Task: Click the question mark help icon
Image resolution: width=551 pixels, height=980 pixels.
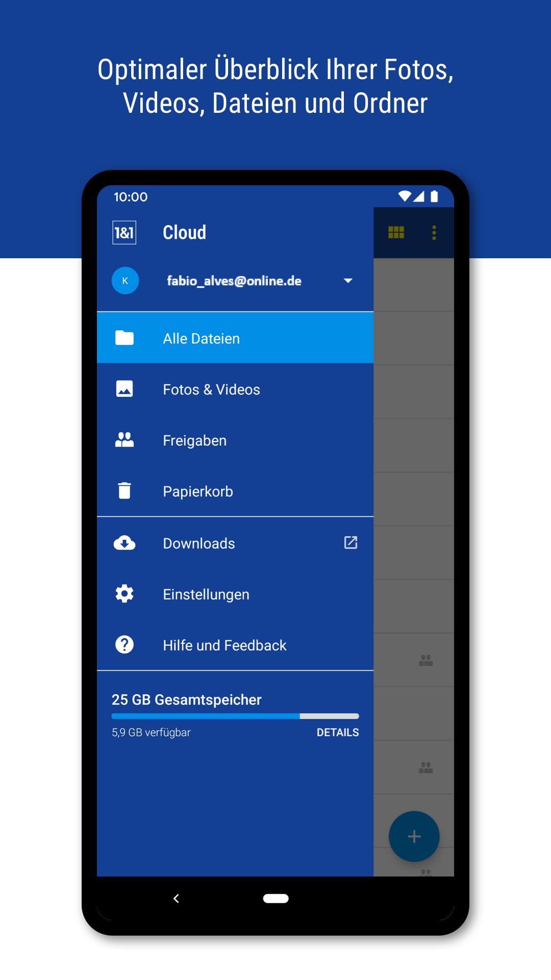Action: point(124,645)
